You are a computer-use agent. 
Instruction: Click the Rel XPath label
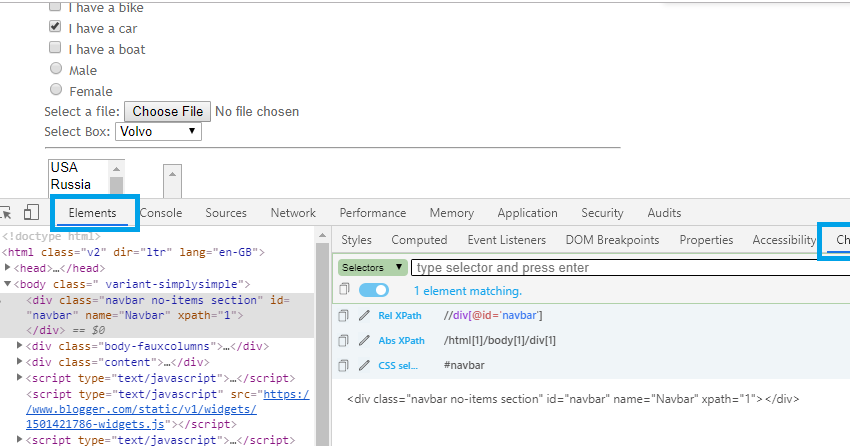[400, 315]
